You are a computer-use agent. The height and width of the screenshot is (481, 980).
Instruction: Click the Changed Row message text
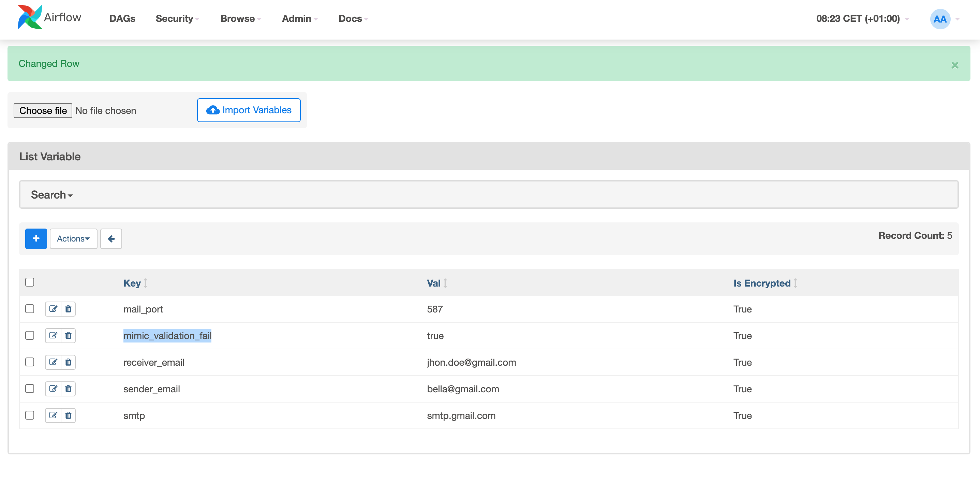[x=49, y=63]
